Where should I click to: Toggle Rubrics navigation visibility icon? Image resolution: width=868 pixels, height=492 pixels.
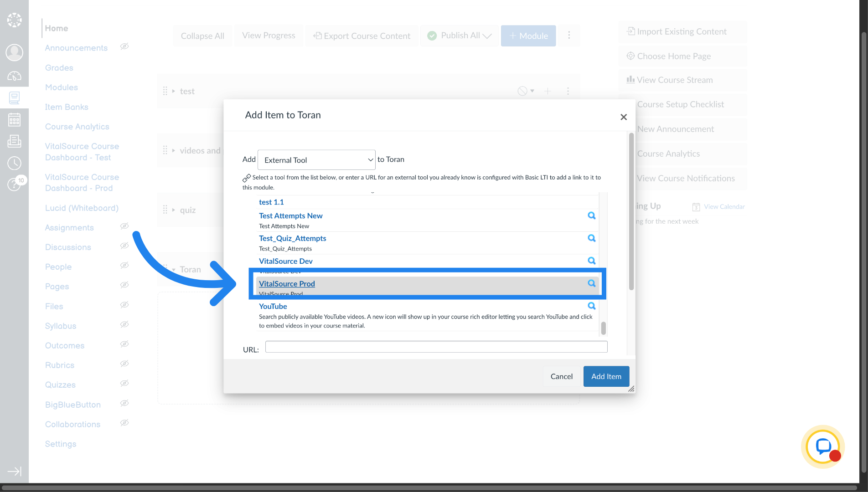coord(124,364)
